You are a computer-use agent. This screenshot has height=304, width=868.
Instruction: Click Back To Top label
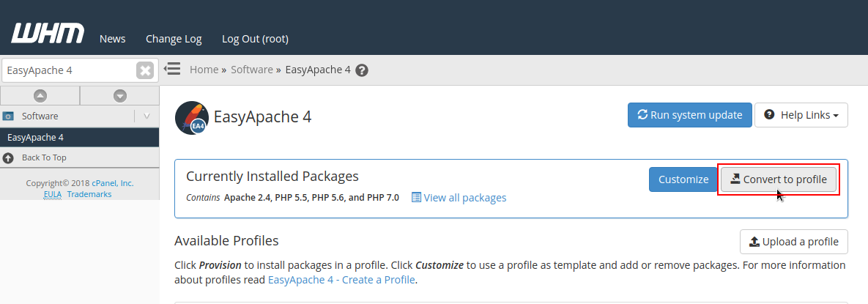[x=44, y=157]
